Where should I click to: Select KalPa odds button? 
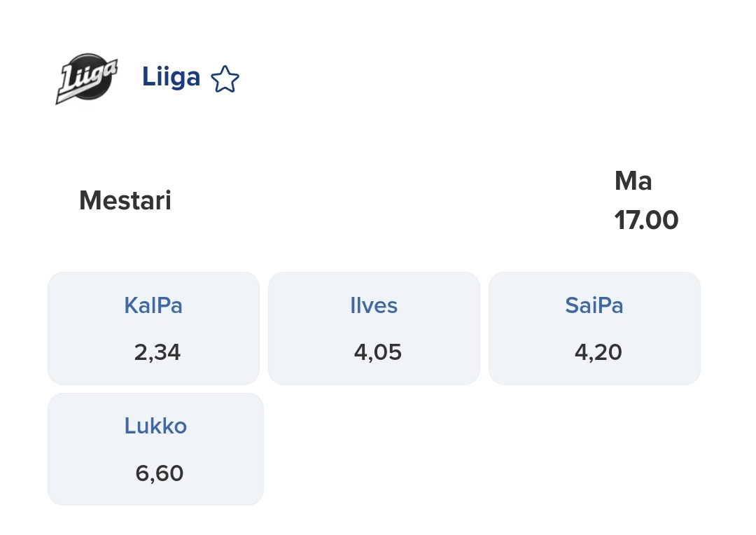(154, 328)
